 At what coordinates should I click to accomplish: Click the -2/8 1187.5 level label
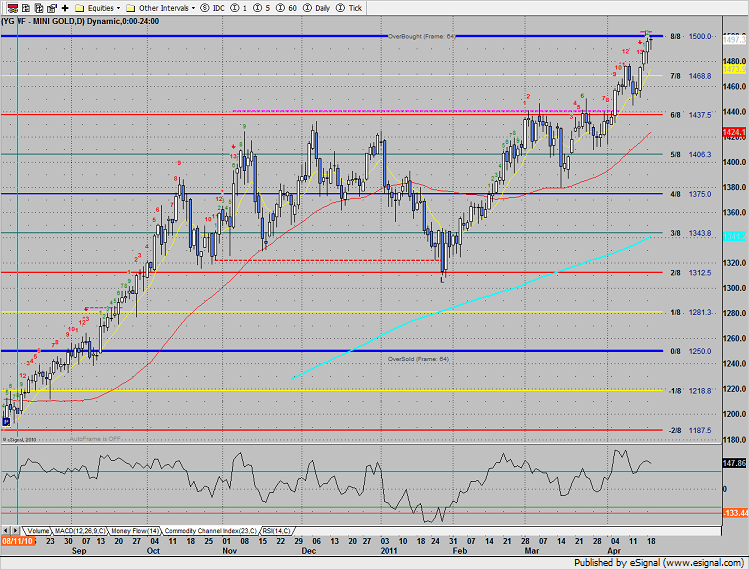(x=690, y=430)
